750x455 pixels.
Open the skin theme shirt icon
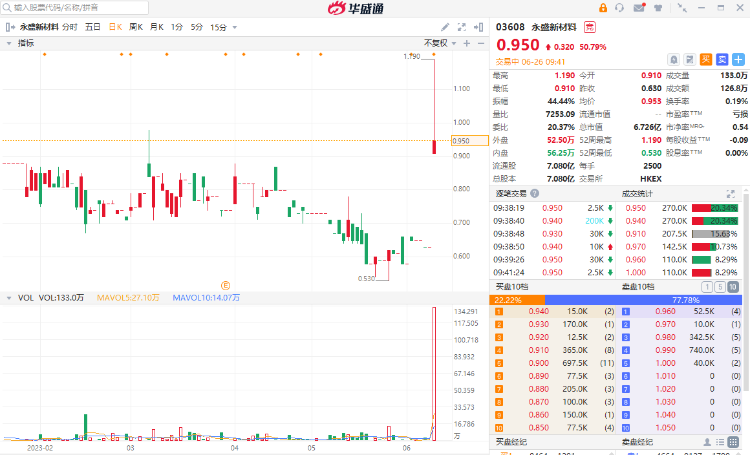pyautogui.click(x=658, y=8)
